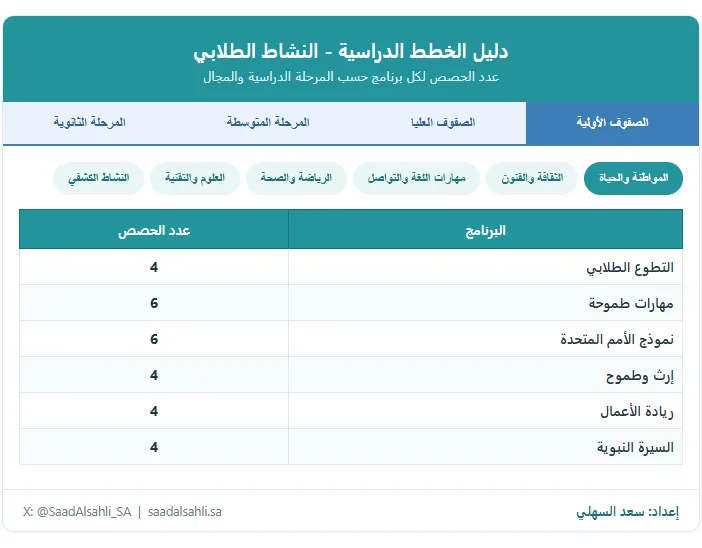Select التطوع الطلابي program row

tap(351, 267)
